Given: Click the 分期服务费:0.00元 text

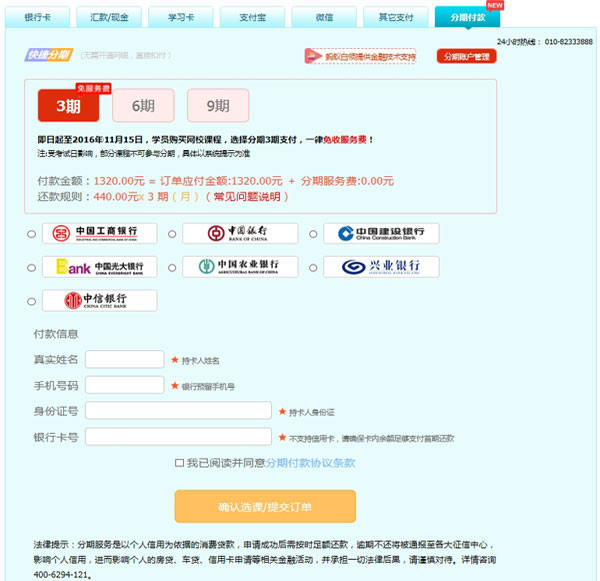Looking at the screenshot, I should [347, 181].
